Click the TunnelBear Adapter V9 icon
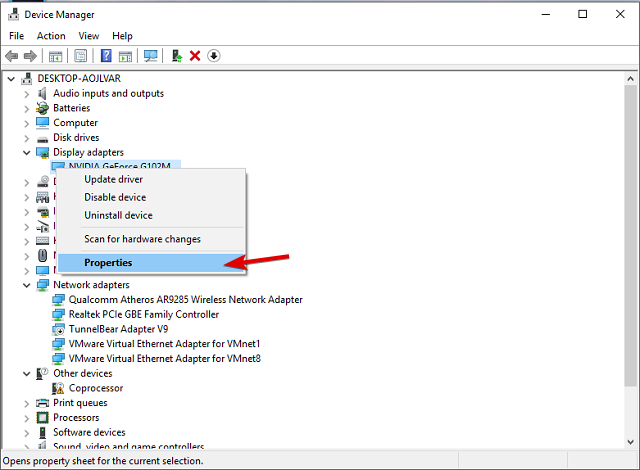The height and width of the screenshot is (470, 640). click(58, 329)
